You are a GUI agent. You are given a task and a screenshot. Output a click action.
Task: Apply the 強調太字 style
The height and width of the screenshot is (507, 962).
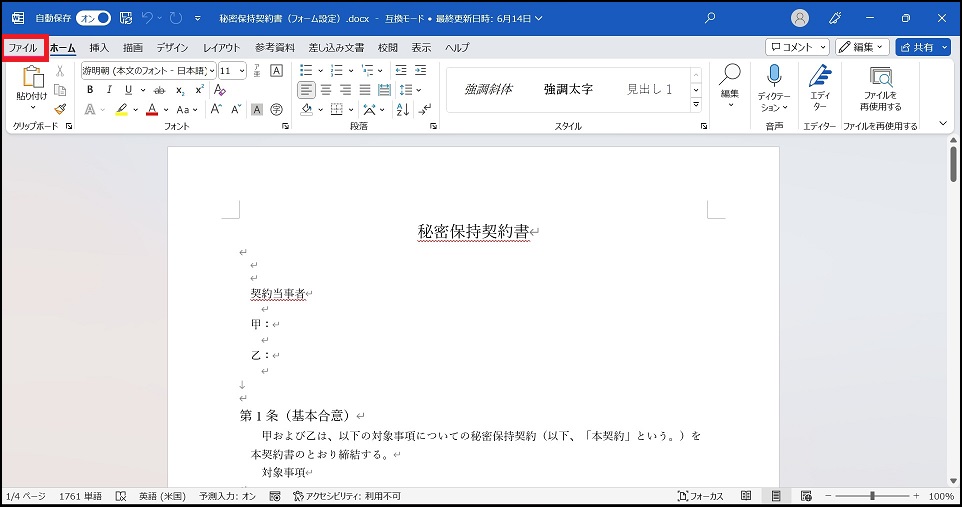(x=568, y=90)
